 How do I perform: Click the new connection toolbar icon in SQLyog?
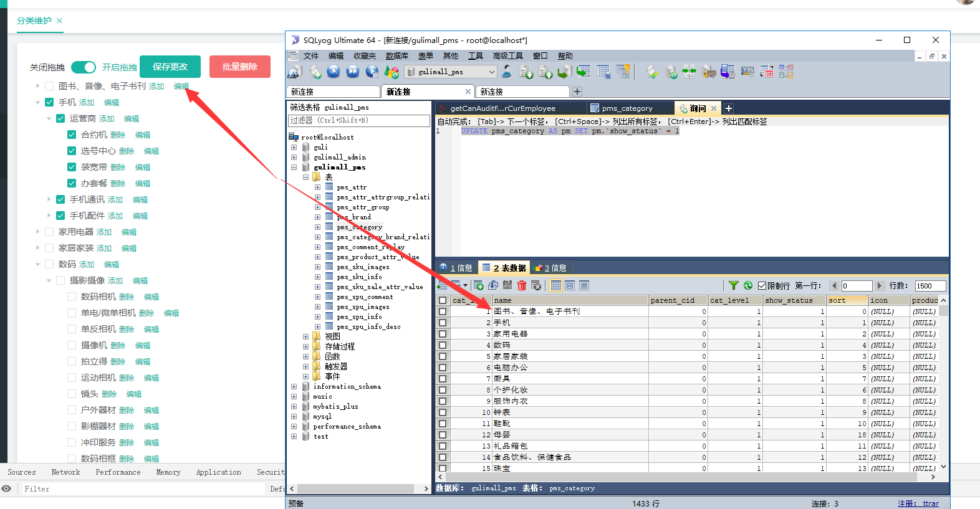(x=295, y=72)
